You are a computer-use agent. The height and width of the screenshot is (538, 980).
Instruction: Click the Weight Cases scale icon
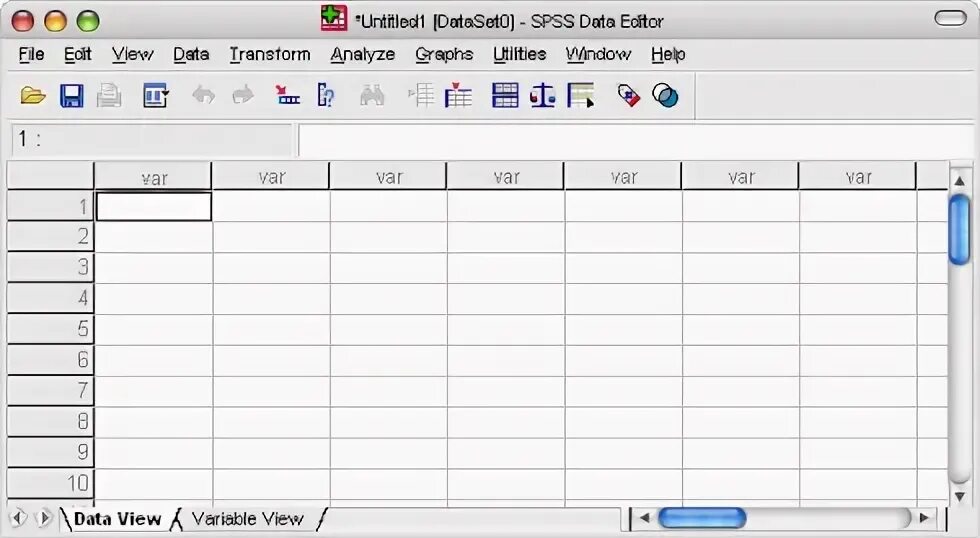[x=542, y=96]
